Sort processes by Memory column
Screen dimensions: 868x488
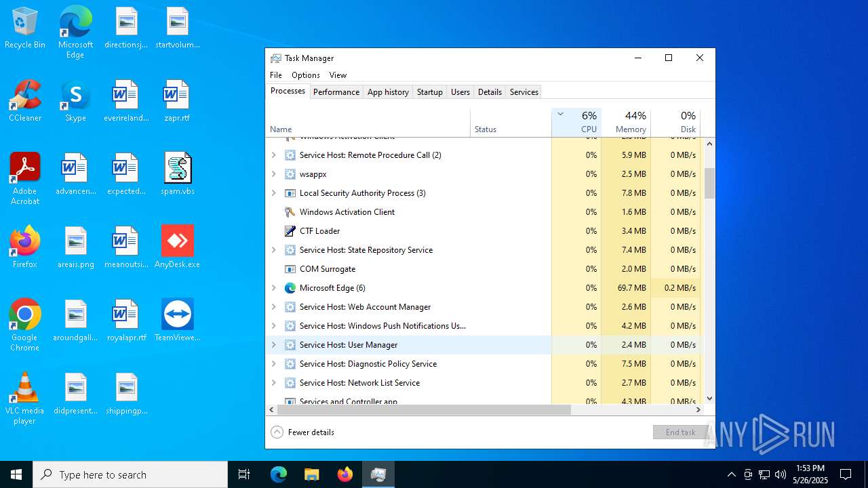[626, 122]
